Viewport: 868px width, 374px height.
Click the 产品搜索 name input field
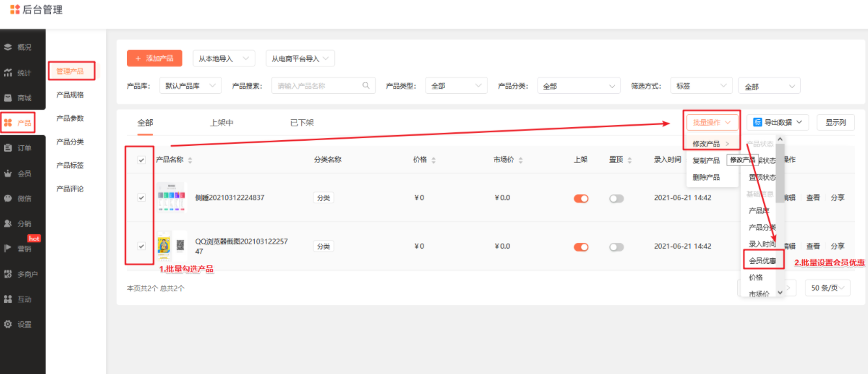(x=316, y=86)
